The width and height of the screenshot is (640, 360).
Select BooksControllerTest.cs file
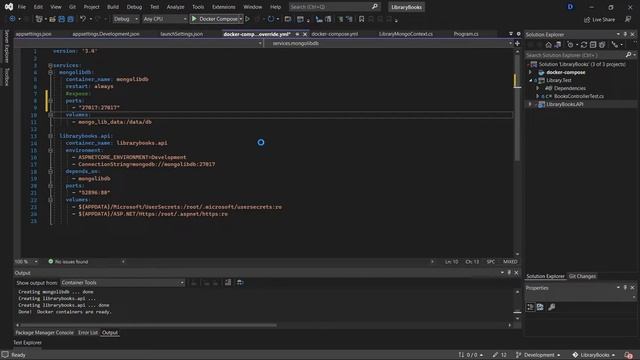click(x=579, y=96)
